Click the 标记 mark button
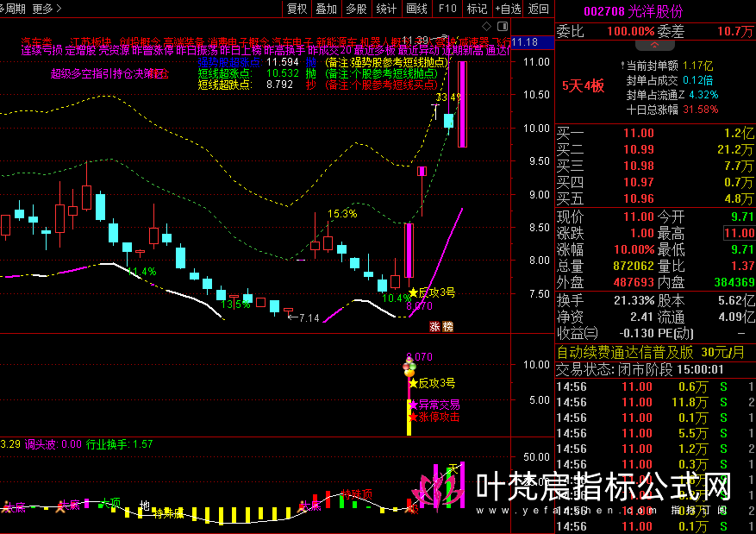Screen dimensions: 756x534 (x=477, y=9)
